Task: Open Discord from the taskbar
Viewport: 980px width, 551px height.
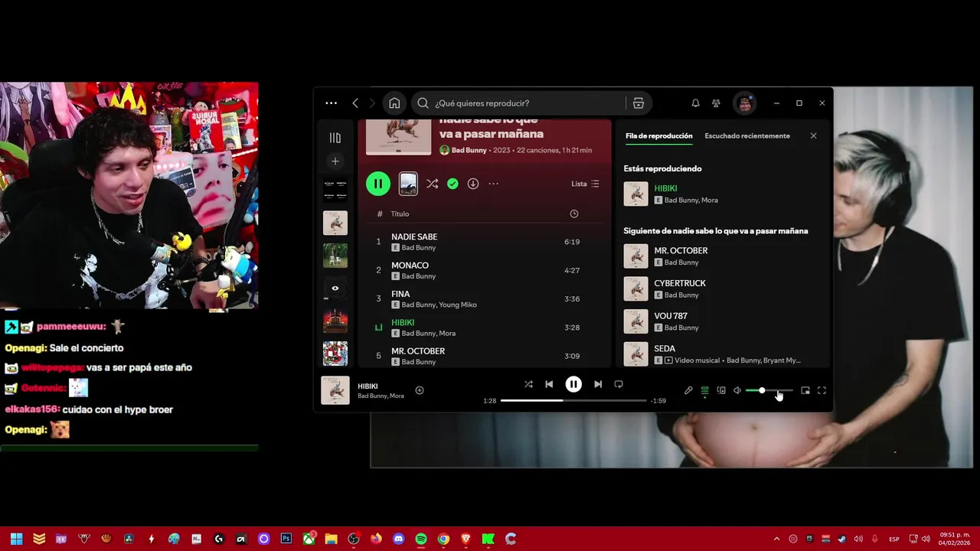Action: click(398, 539)
